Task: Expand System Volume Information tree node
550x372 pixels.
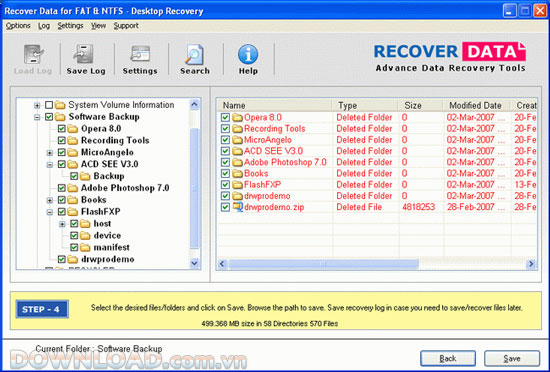Action: 37,105
